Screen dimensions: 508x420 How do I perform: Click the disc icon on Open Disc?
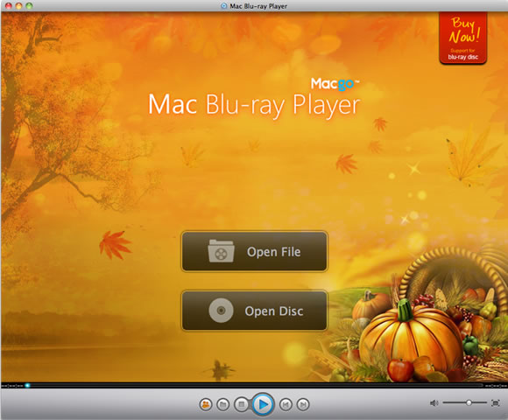[x=221, y=311]
